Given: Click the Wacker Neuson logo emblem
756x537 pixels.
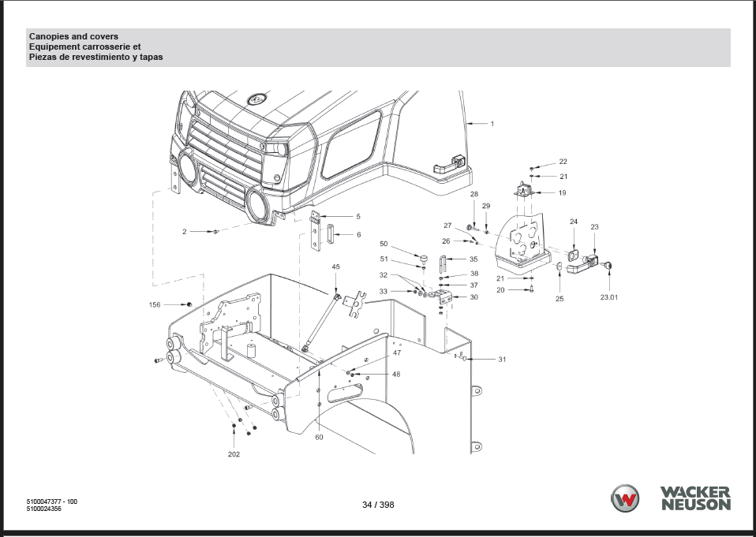Looking at the screenshot, I should 626,498.
